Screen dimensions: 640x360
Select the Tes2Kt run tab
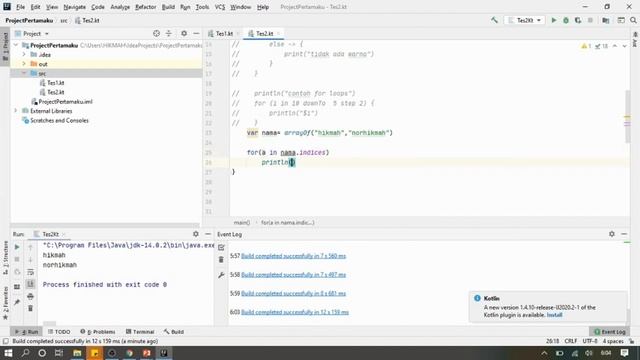50,234
